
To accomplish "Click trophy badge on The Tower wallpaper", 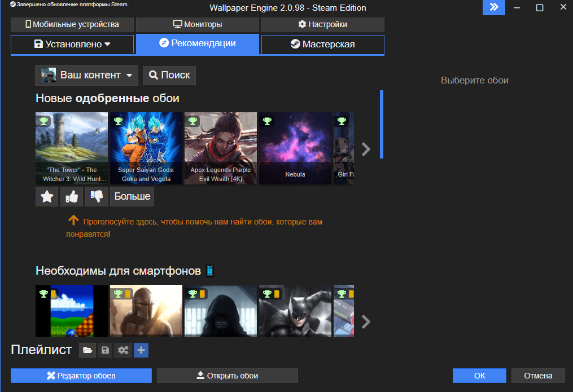I will pyautogui.click(x=43, y=121).
